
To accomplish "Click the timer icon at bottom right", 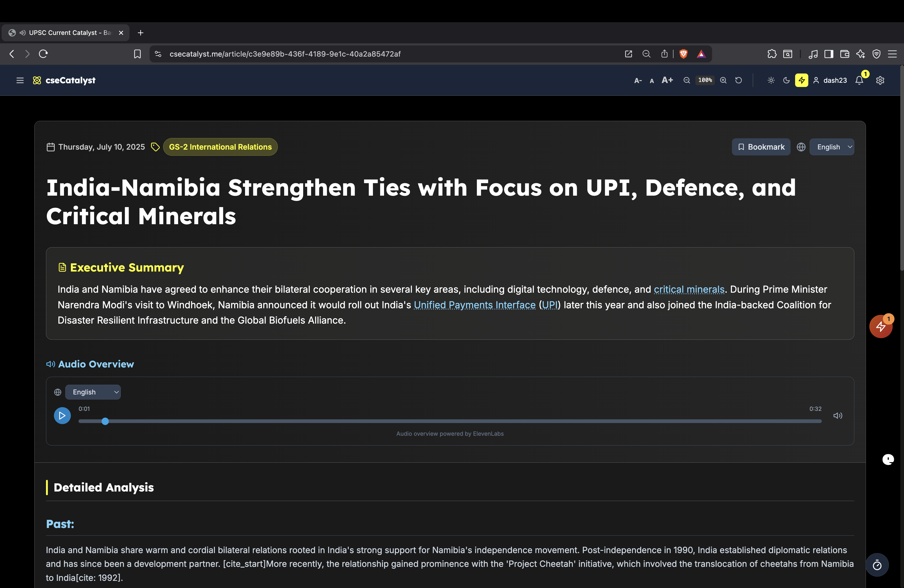I will [x=877, y=565].
